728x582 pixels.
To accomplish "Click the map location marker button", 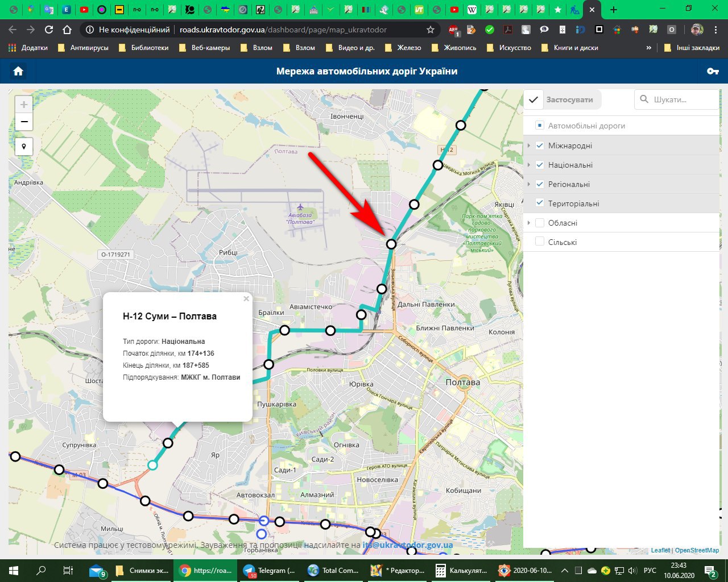I will coord(24,147).
